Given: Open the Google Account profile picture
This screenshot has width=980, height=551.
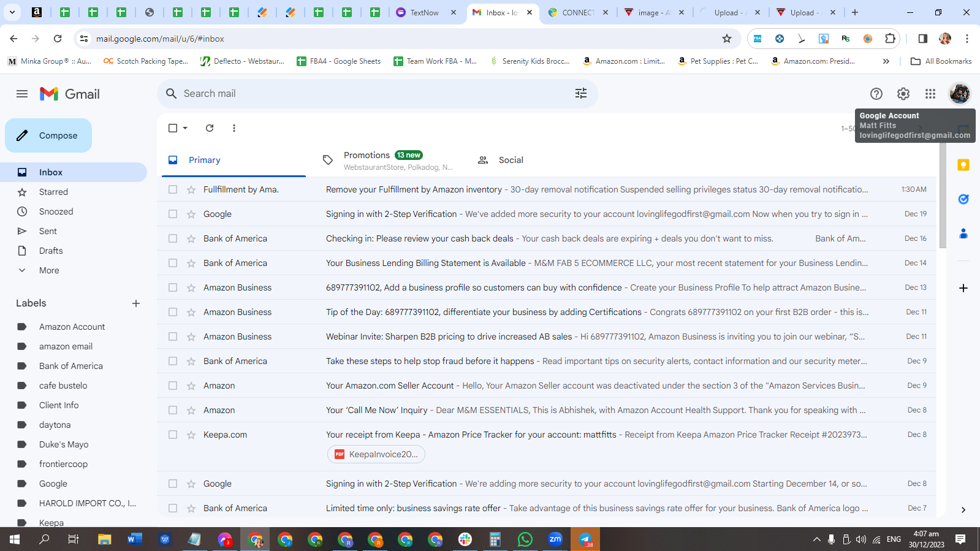Looking at the screenshot, I should 960,94.
